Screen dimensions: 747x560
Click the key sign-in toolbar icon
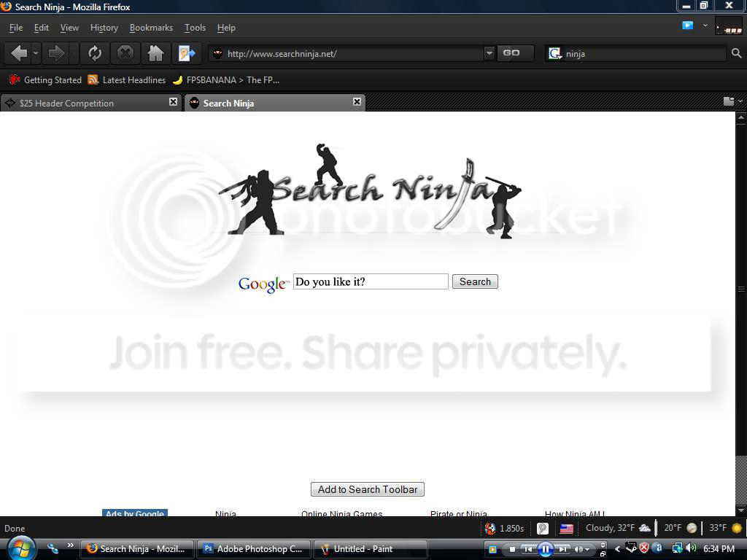point(187,53)
